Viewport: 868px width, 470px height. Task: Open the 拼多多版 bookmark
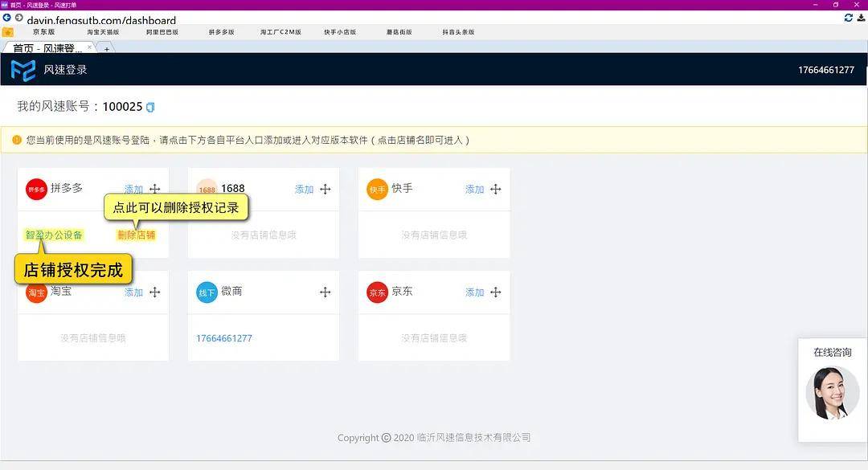[x=221, y=32]
